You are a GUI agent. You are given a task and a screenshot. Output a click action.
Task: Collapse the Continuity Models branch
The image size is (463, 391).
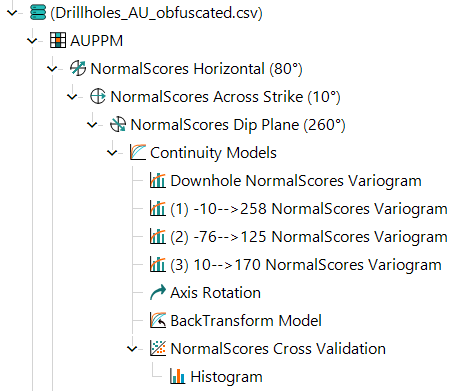(x=112, y=153)
